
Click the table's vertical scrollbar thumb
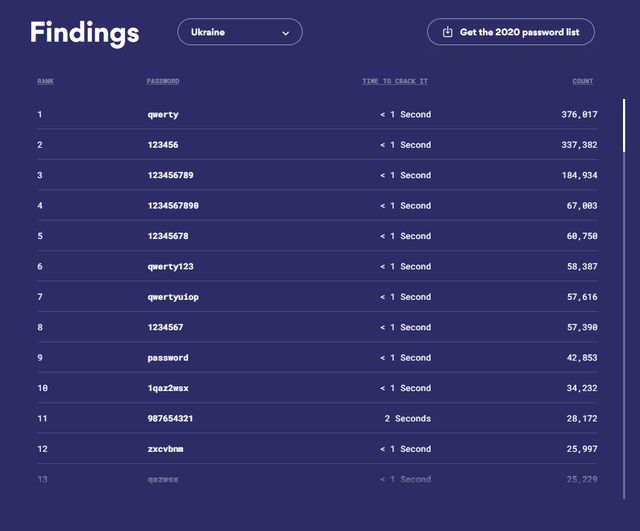[624, 125]
